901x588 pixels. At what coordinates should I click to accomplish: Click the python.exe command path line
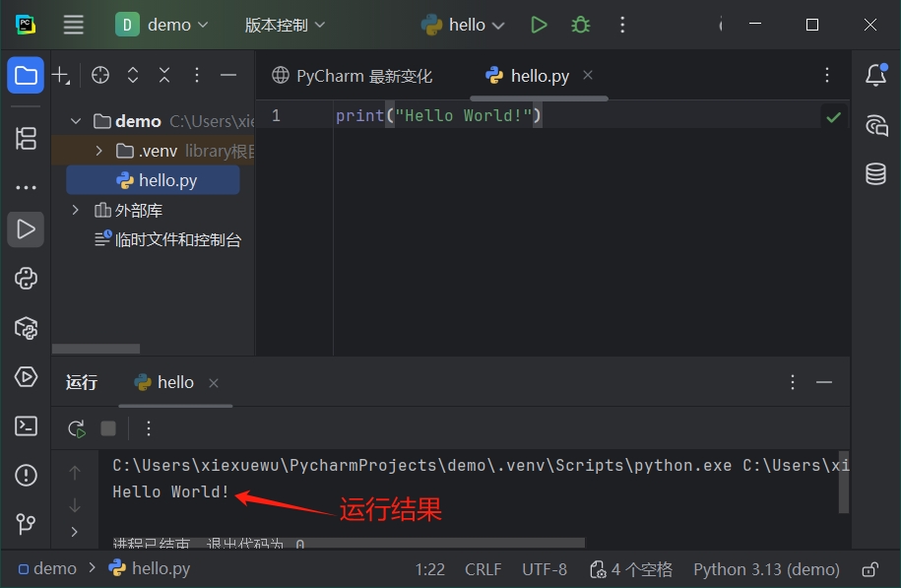pyautogui.click(x=480, y=465)
